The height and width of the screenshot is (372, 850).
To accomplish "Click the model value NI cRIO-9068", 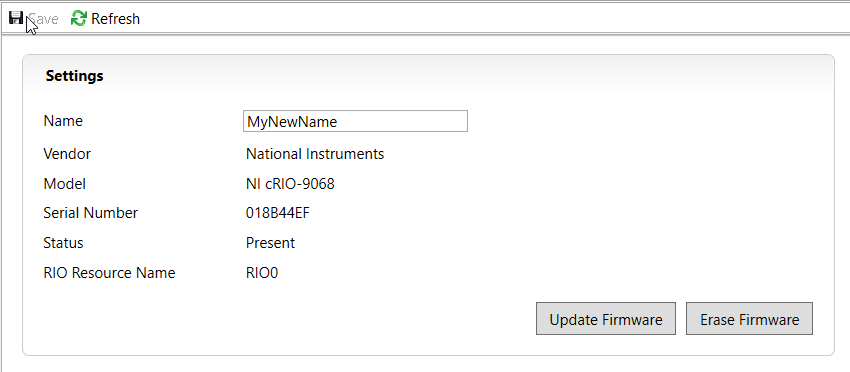I will (x=290, y=184).
